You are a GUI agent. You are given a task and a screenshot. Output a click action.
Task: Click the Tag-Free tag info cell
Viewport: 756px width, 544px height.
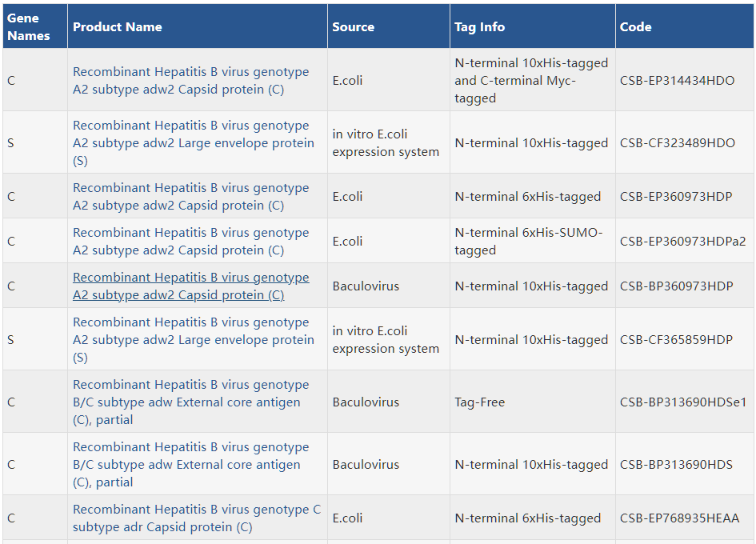[x=479, y=402]
